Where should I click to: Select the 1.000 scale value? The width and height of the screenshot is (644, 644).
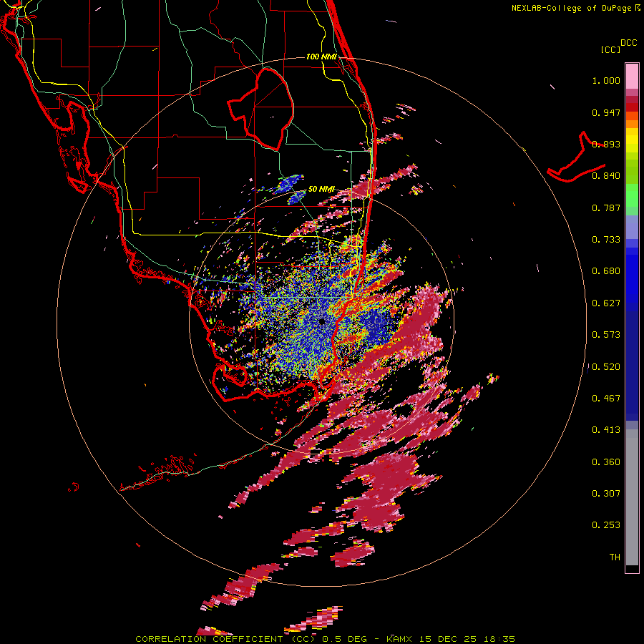click(x=606, y=80)
